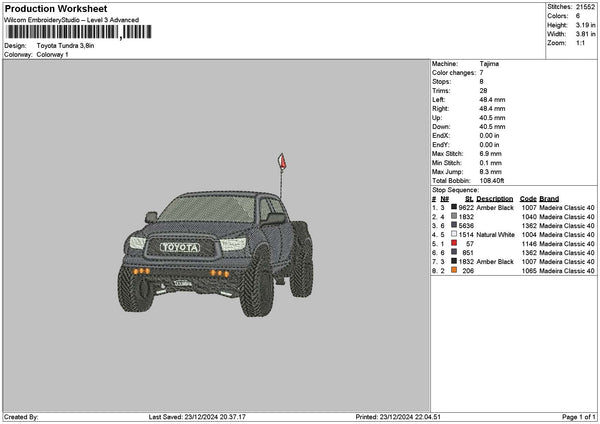The width and height of the screenshot is (600, 424).
Task: Click the red flag on the truck antenna
Action: pyautogui.click(x=282, y=161)
